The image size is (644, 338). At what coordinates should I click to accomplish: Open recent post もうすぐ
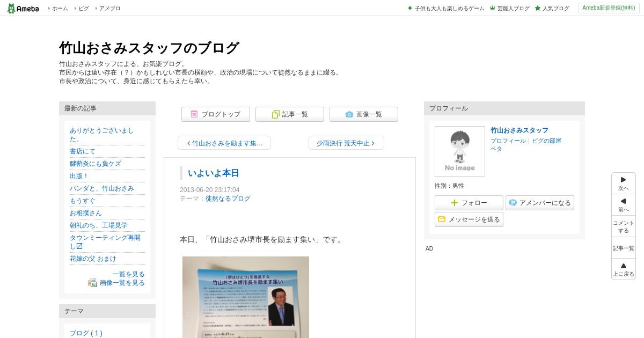pos(82,201)
